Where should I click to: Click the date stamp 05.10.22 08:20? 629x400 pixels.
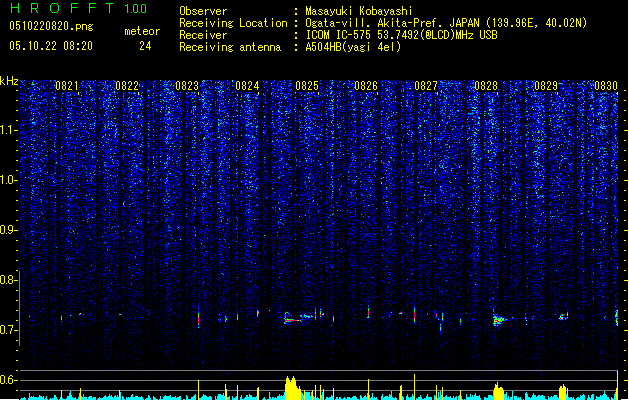pyautogui.click(x=51, y=46)
